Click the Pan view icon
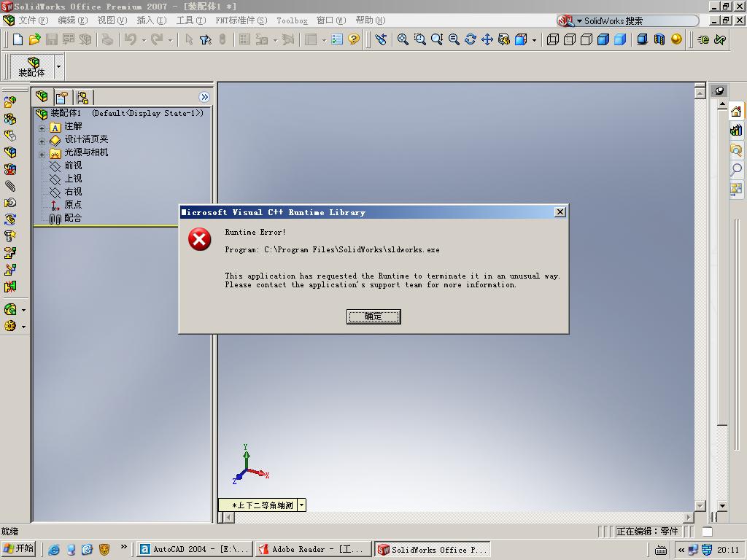Image resolution: width=747 pixels, height=560 pixels. [x=487, y=39]
